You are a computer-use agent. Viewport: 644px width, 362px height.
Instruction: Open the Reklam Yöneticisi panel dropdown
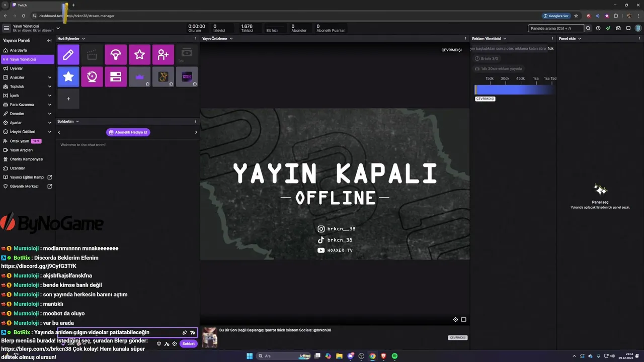pos(505,39)
